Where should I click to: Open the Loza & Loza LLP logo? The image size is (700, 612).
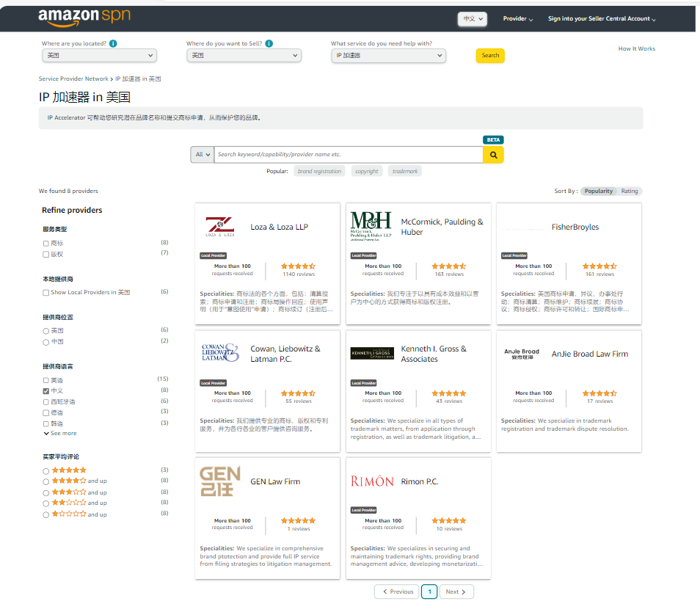pos(220,227)
